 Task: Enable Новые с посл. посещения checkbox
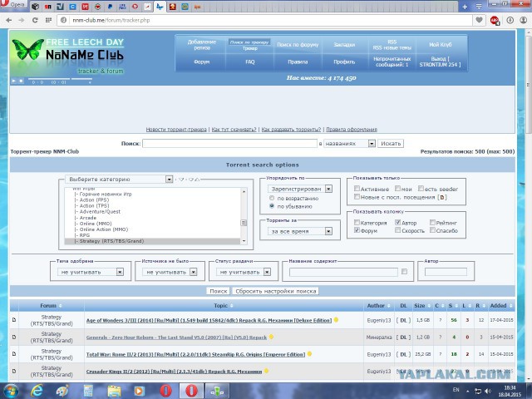(357, 196)
